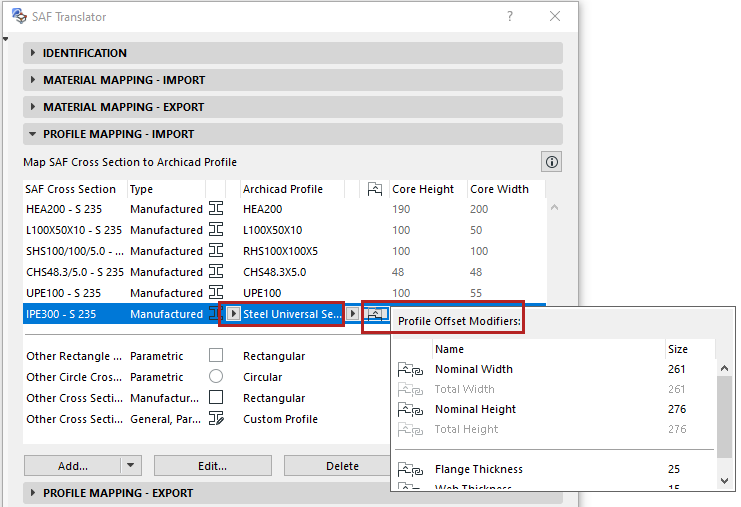
Task: Click the SAF Translator app icon
Action: [19, 16]
